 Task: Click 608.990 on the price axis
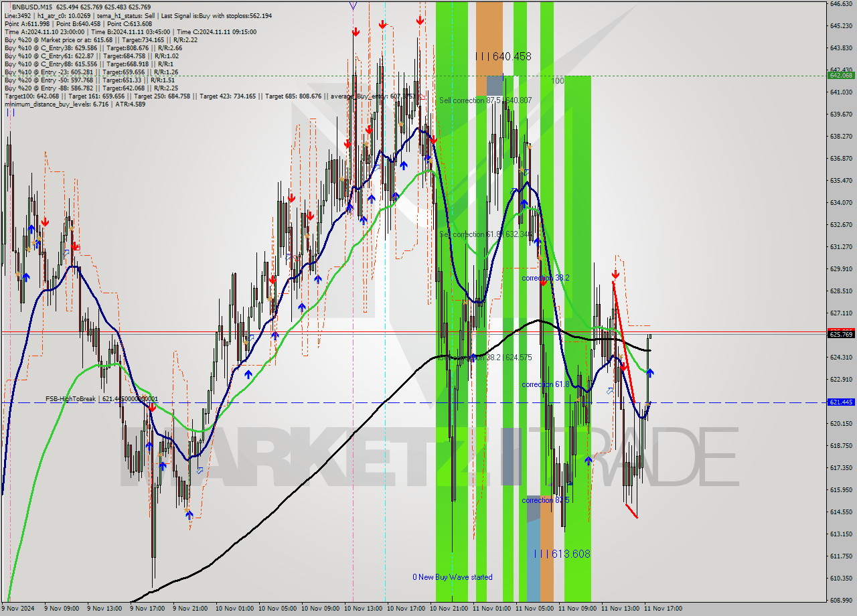tap(841, 600)
